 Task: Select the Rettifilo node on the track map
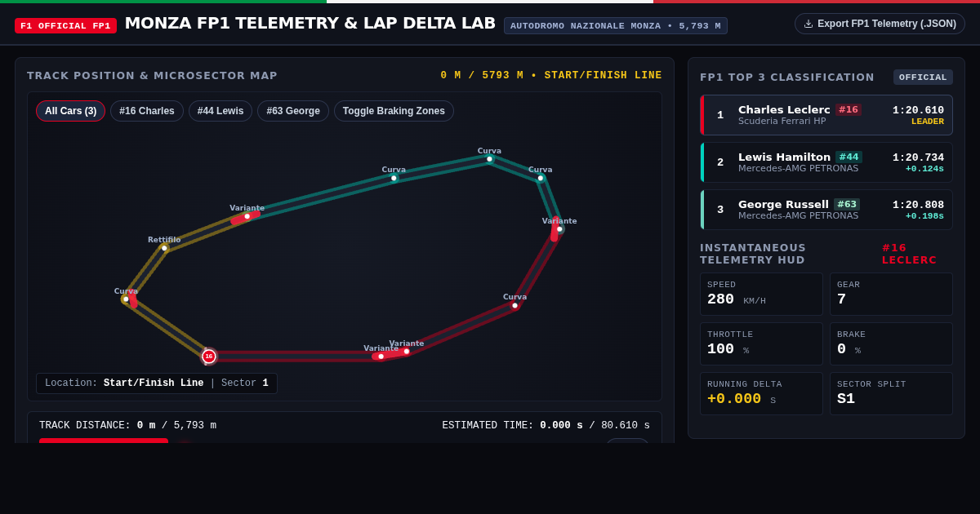click(164, 248)
